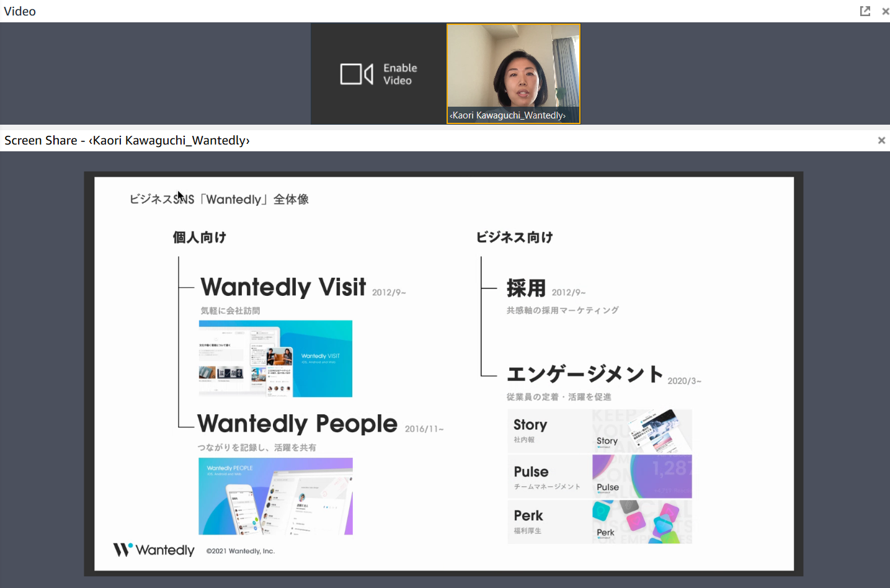The height and width of the screenshot is (588, 890).
Task: Click the "気軽に会社訪問" subtitle
Action: [x=230, y=311]
